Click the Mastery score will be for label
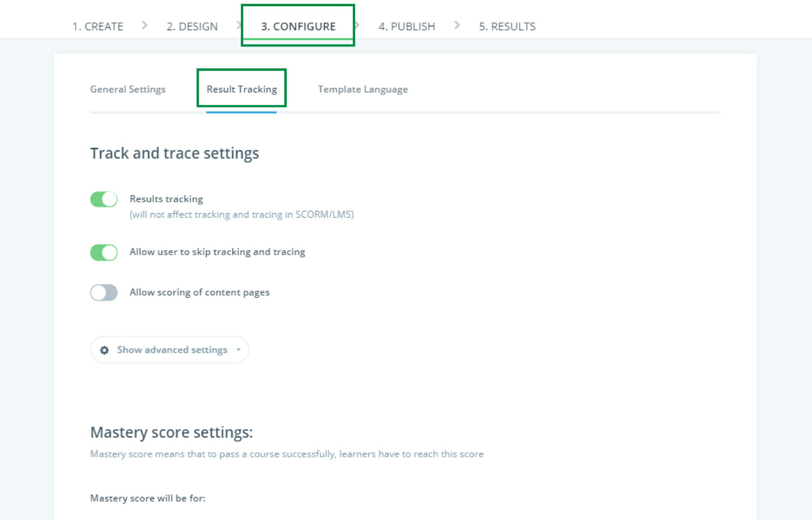This screenshot has height=520, width=812. 148,498
